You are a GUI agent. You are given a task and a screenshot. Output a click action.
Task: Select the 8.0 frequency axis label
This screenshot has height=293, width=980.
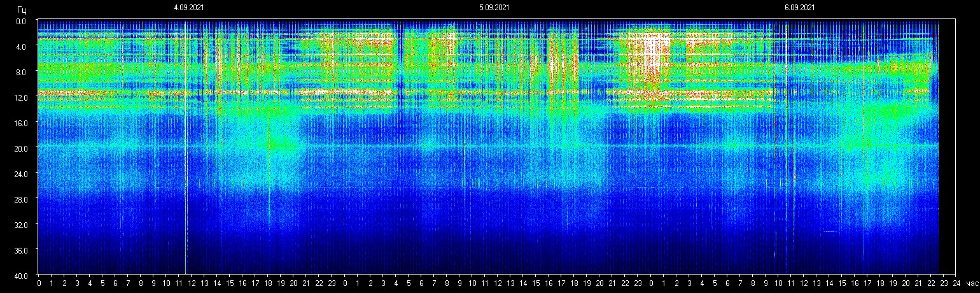22,72
